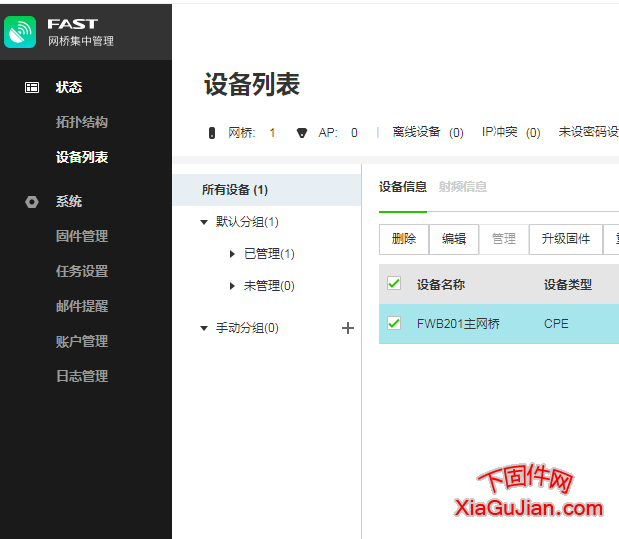Select the 系统 sidebar section
619x539 pixels.
[69, 201]
